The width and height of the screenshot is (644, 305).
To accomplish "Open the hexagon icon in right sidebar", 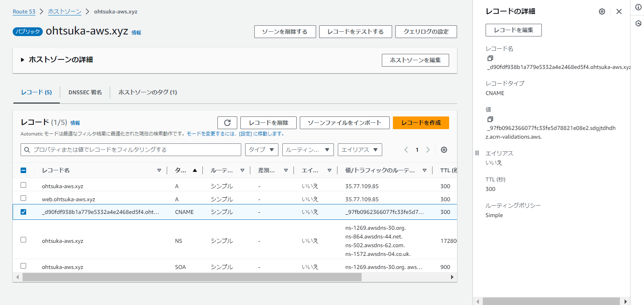I will coord(638,23).
